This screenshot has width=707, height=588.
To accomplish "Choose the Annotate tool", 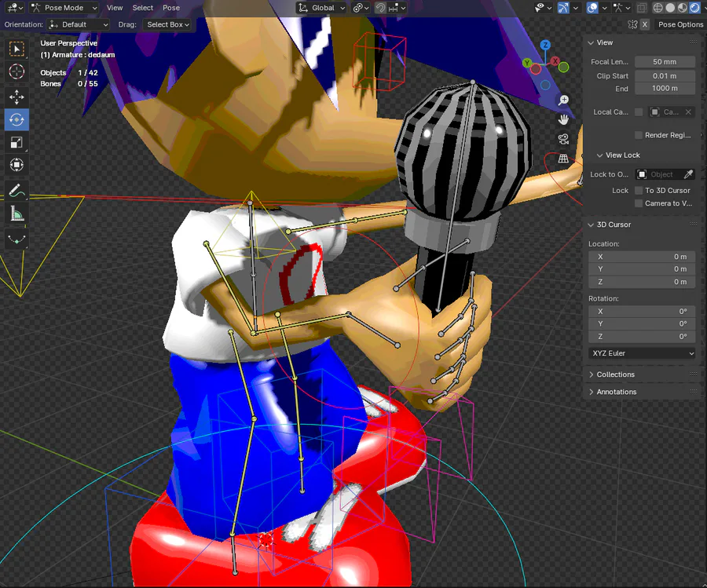I will tap(16, 191).
